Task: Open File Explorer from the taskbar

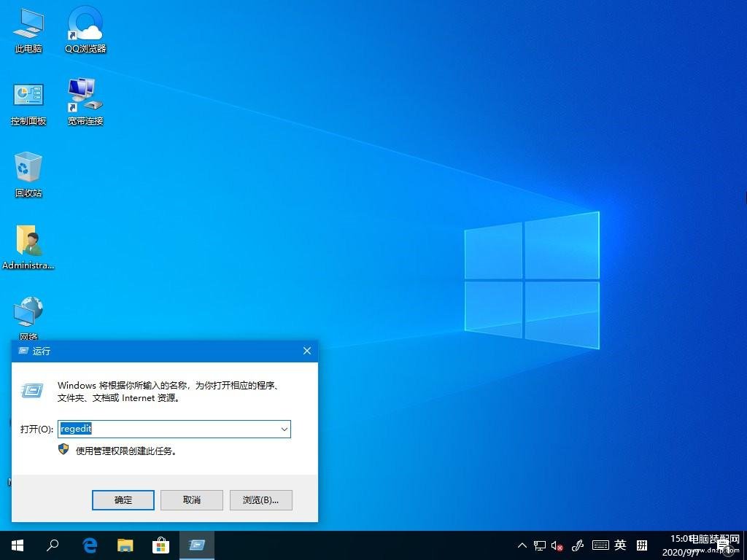Action: click(125, 545)
